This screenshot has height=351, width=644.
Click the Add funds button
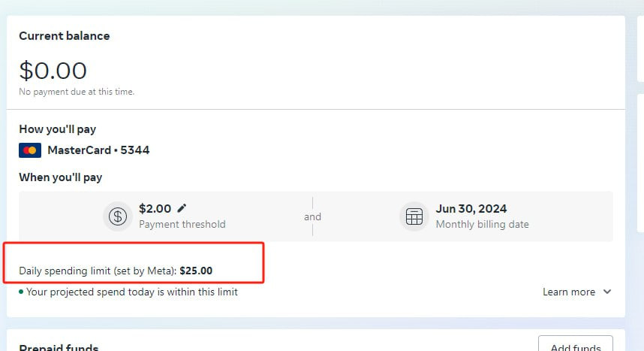[576, 346]
